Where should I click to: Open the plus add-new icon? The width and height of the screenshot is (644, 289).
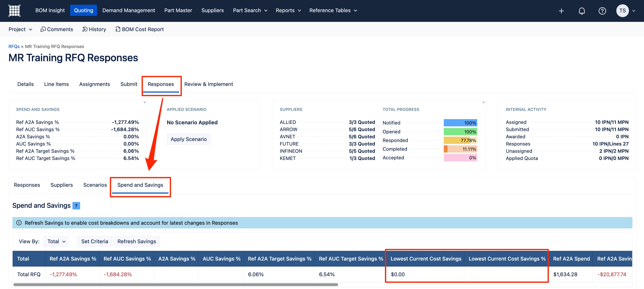coord(561,11)
